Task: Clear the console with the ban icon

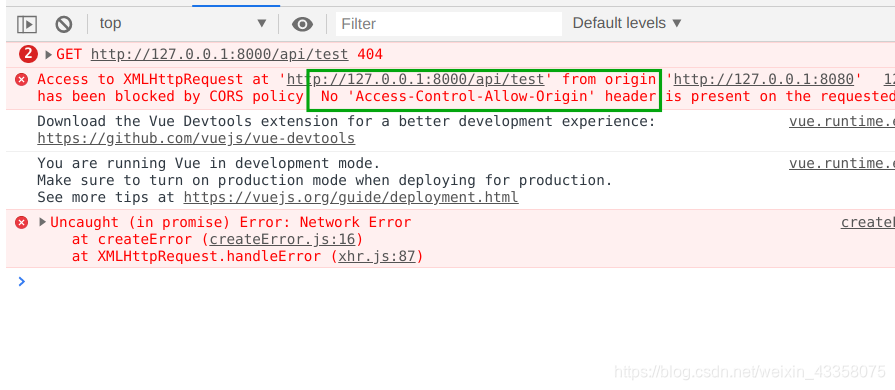Action: [63, 24]
